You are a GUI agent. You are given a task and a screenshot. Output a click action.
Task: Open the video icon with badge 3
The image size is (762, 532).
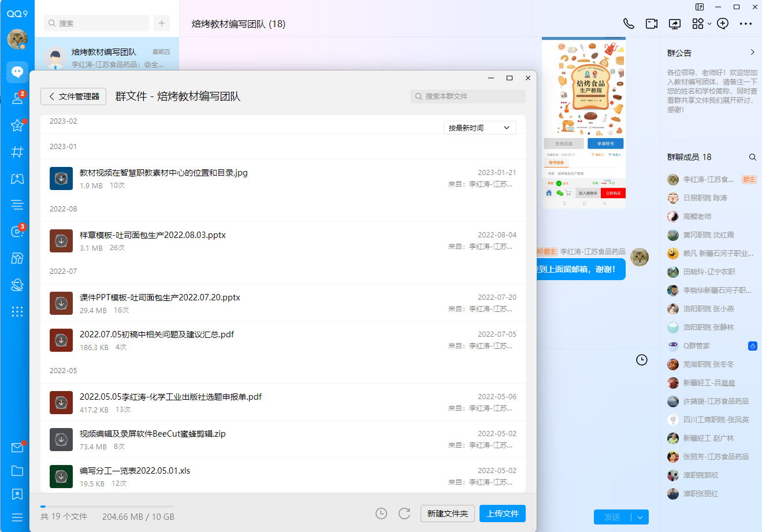pos(17,231)
